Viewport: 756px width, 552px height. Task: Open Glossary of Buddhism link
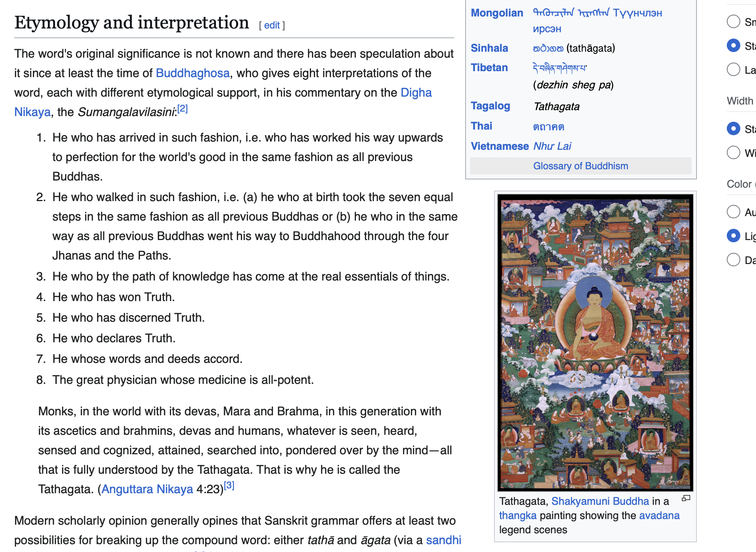pyautogui.click(x=580, y=166)
